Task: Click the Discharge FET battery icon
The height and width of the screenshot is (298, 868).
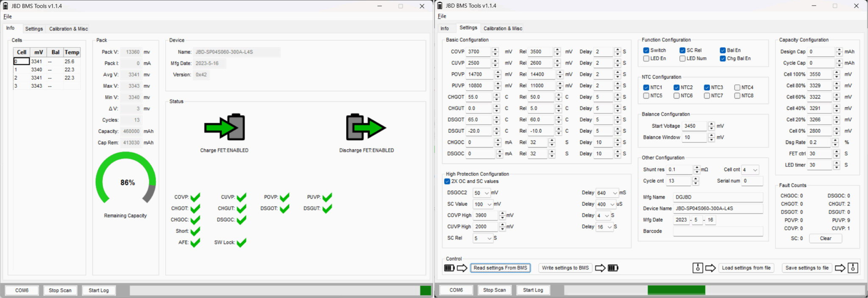Action: [366, 127]
